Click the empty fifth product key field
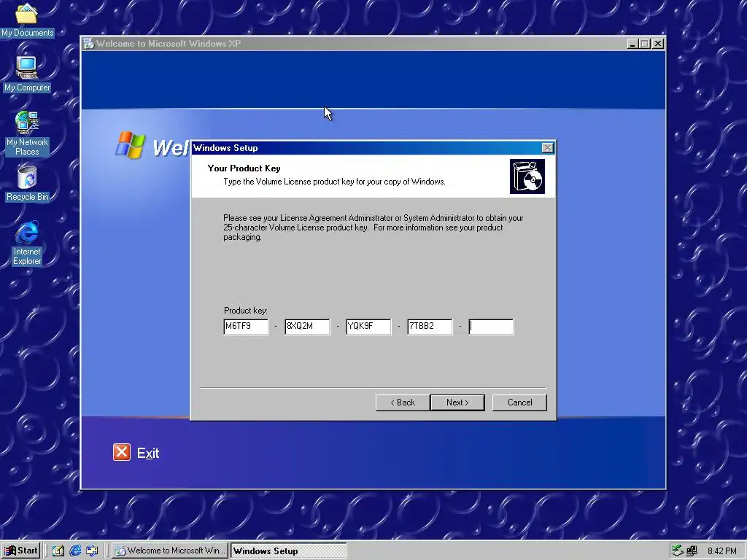 click(491, 327)
